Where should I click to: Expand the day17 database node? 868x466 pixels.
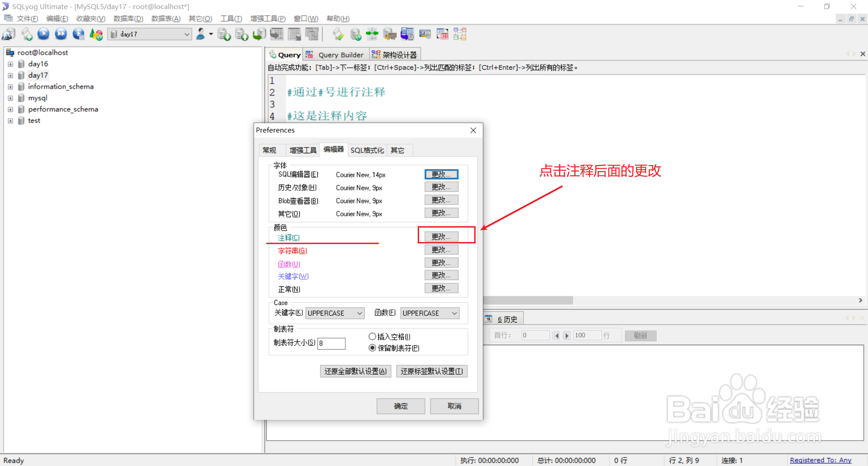point(10,76)
